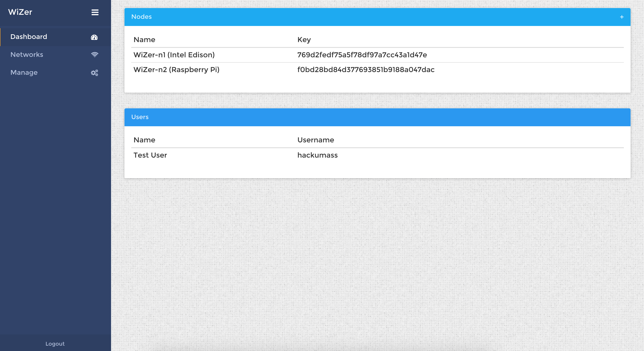Click key 769d2fedf75a5f78df97a7cc43a1d47e
Image resolution: width=644 pixels, height=351 pixels.
[362, 55]
